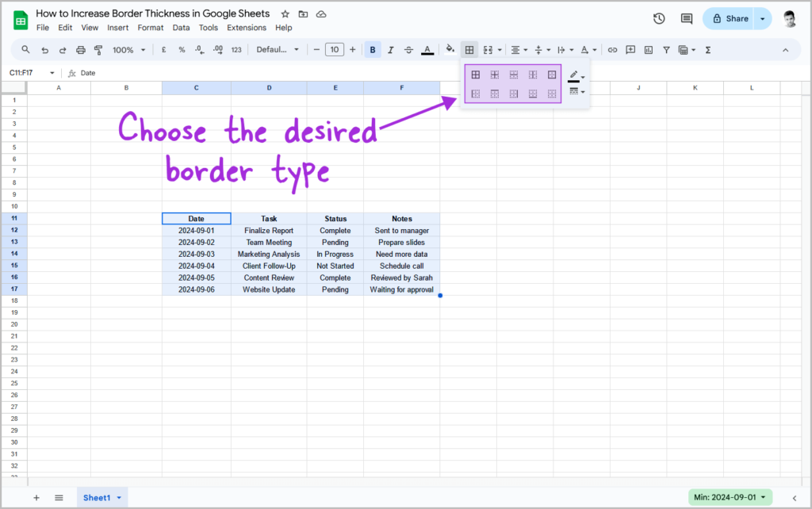Click the Merge cells icon

(x=488, y=50)
